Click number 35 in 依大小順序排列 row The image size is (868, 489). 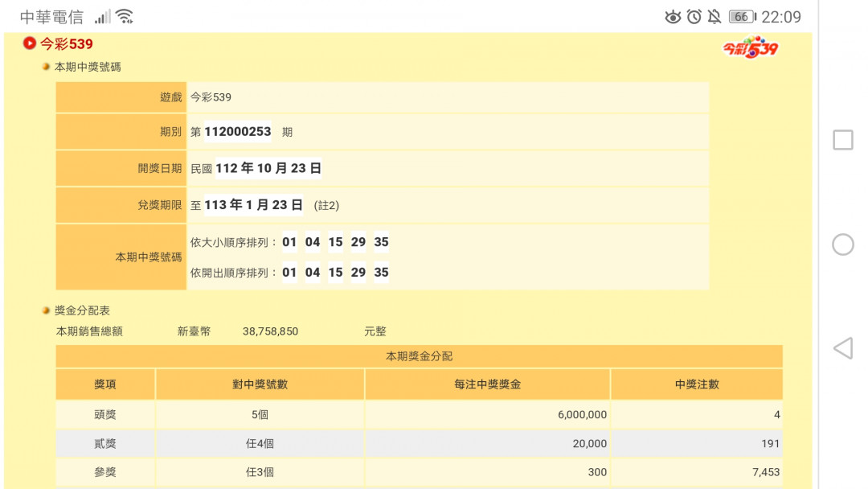[x=382, y=242]
